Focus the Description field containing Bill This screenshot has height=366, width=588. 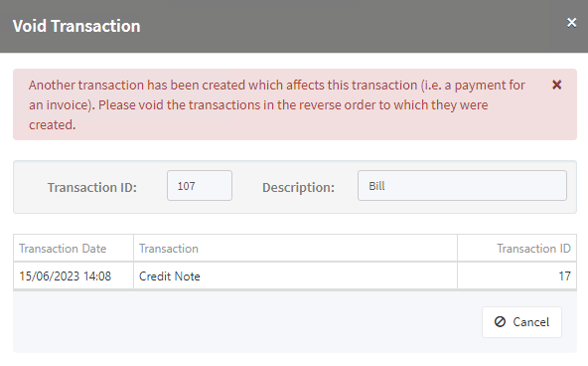(x=462, y=186)
